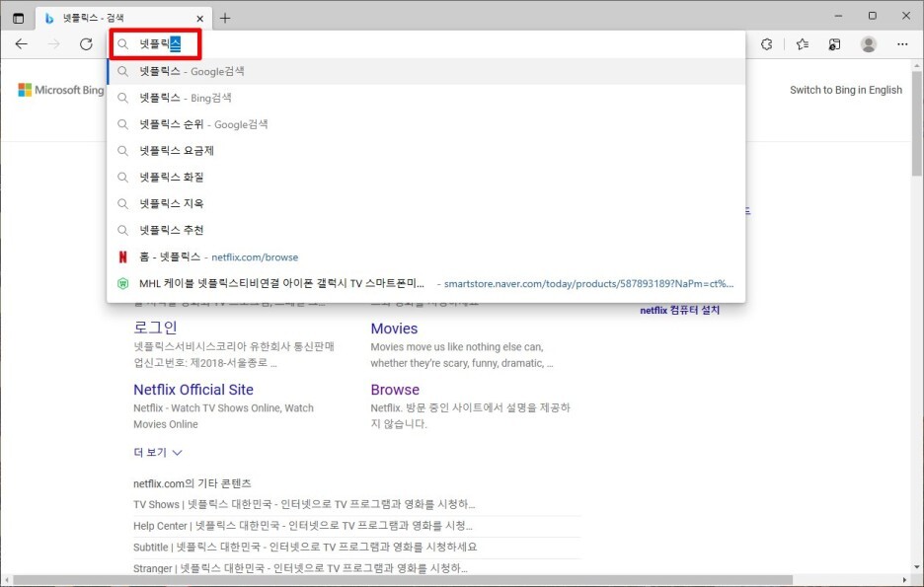Maximize the browser window

pyautogui.click(x=872, y=16)
